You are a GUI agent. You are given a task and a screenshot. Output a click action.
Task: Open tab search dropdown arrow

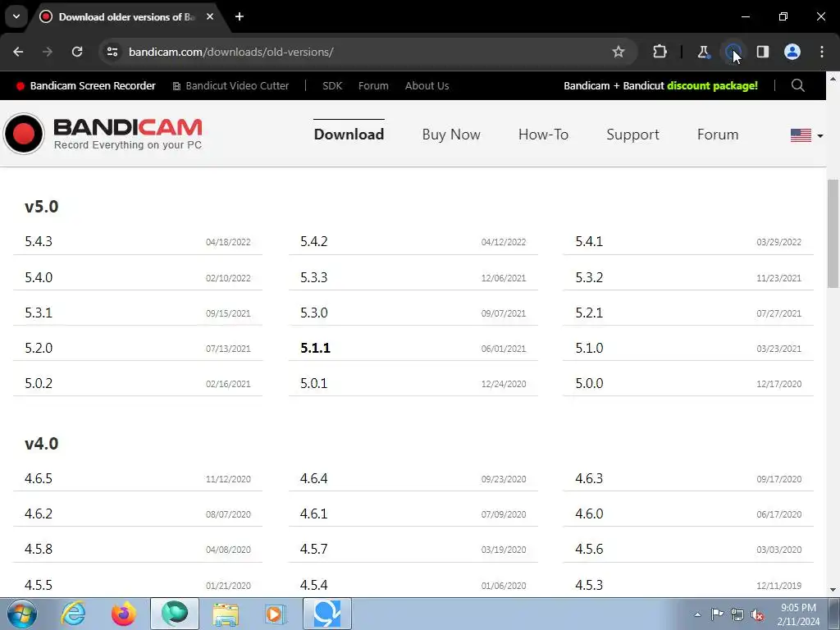(16, 16)
